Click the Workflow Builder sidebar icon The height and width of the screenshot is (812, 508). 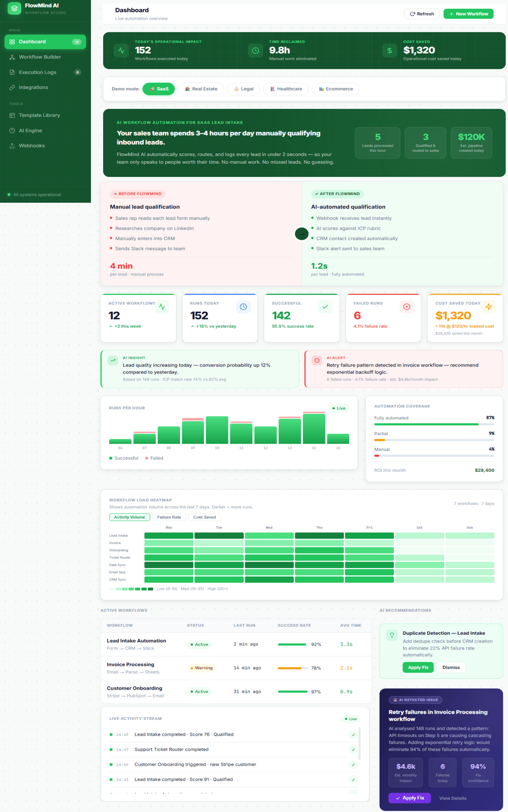point(12,57)
